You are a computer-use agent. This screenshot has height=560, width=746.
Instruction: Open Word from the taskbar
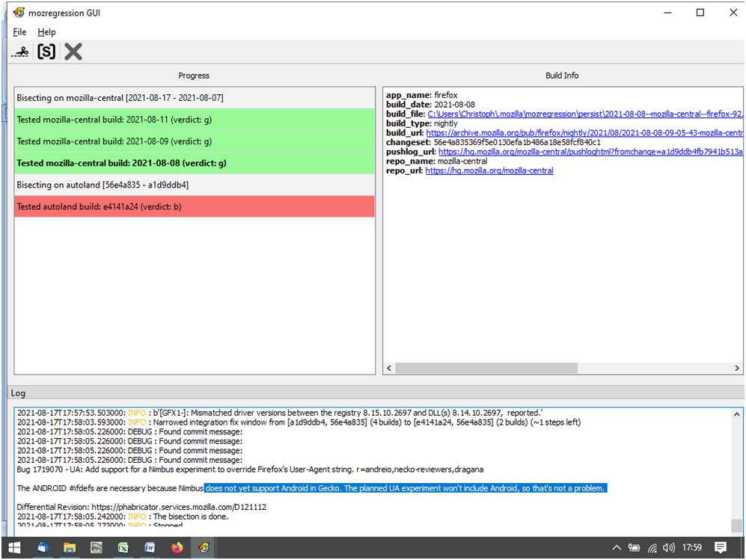pos(150,548)
